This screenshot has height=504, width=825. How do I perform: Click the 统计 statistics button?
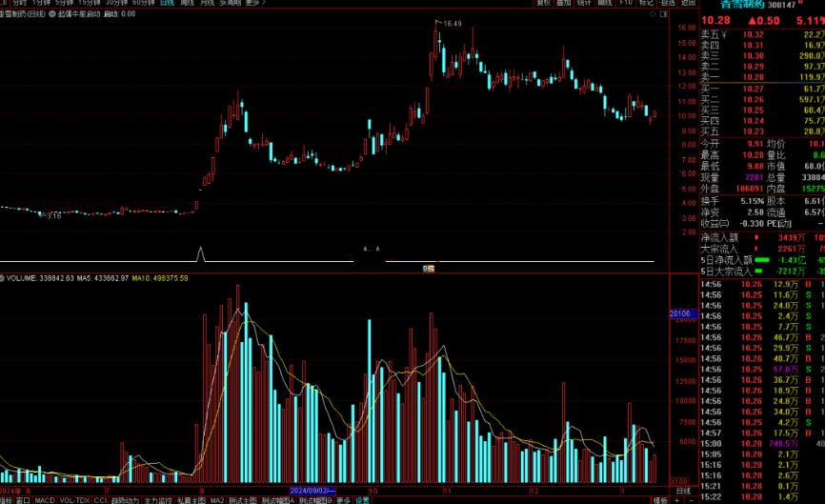point(584,3)
